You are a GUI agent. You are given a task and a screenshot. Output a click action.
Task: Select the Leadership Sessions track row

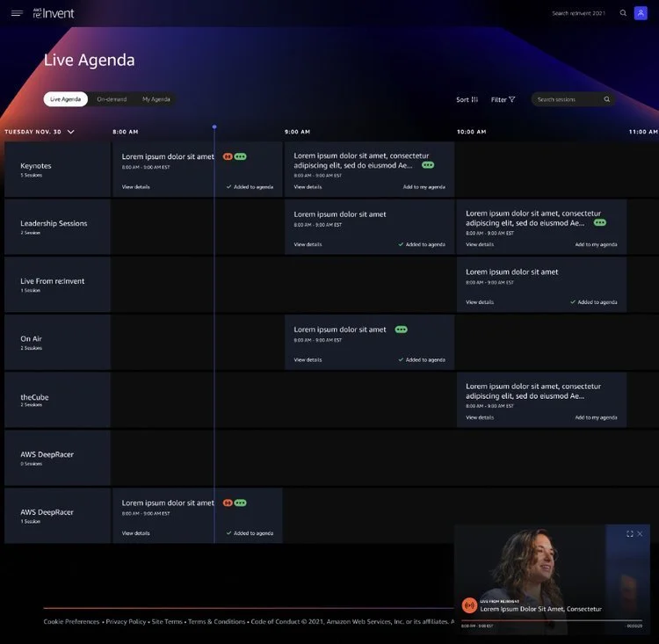[58, 227]
